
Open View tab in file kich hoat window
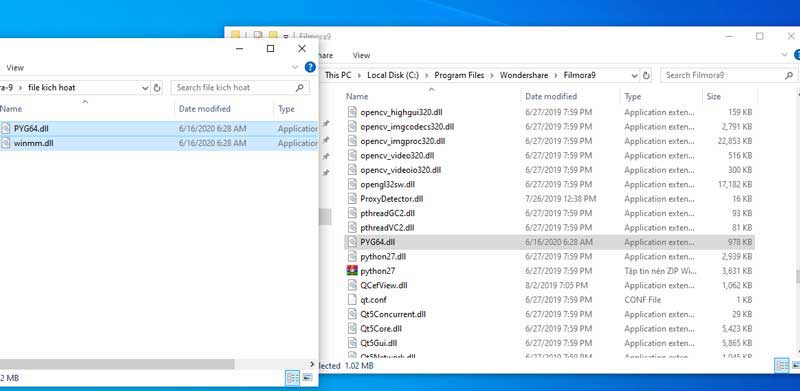coord(15,68)
